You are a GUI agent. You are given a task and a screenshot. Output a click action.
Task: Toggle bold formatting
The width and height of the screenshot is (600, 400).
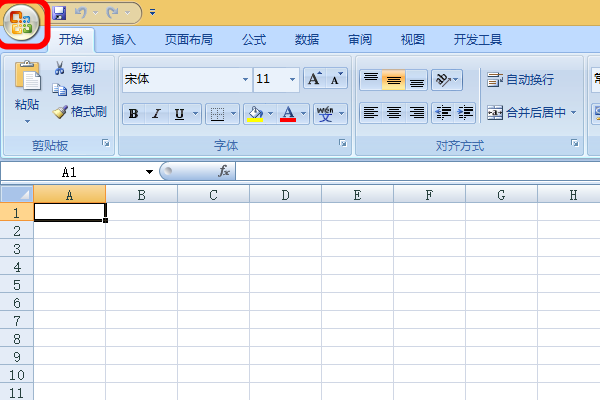pos(134,114)
